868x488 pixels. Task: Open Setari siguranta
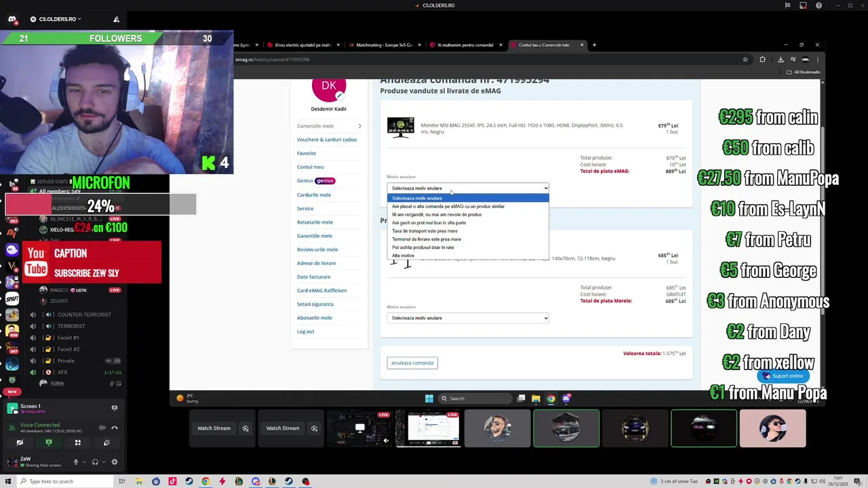tap(315, 304)
